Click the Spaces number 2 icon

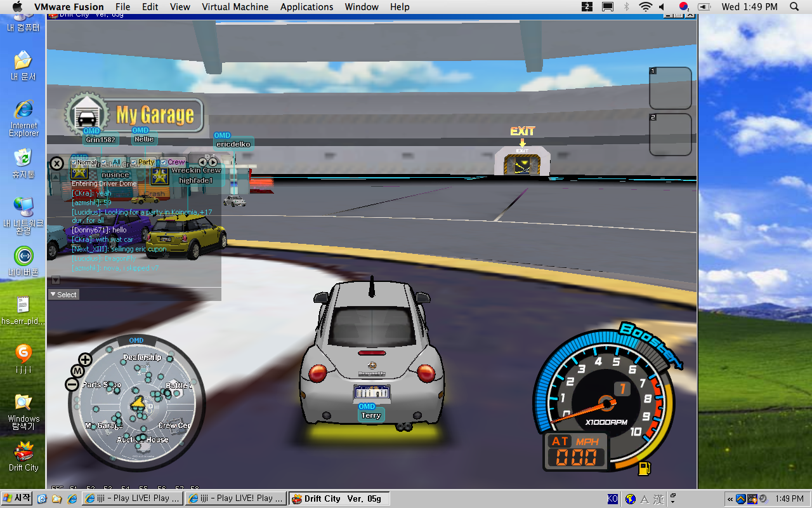587,7
